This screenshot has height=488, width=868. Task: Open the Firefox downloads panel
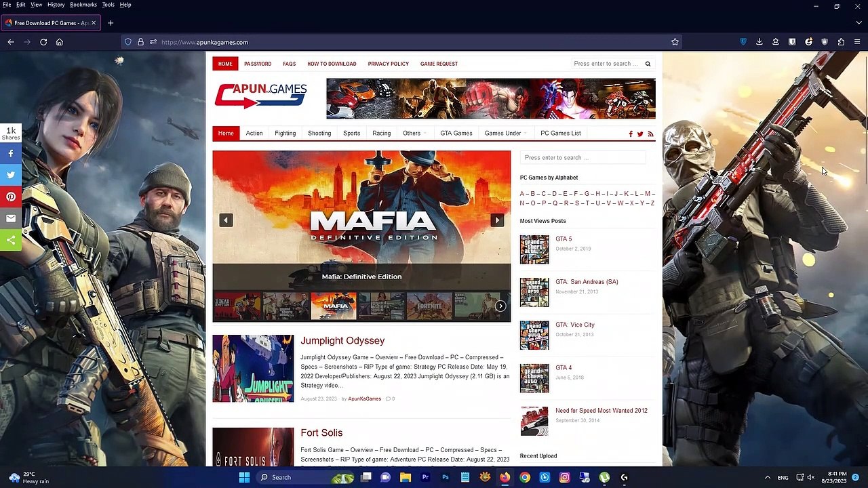[x=759, y=42]
